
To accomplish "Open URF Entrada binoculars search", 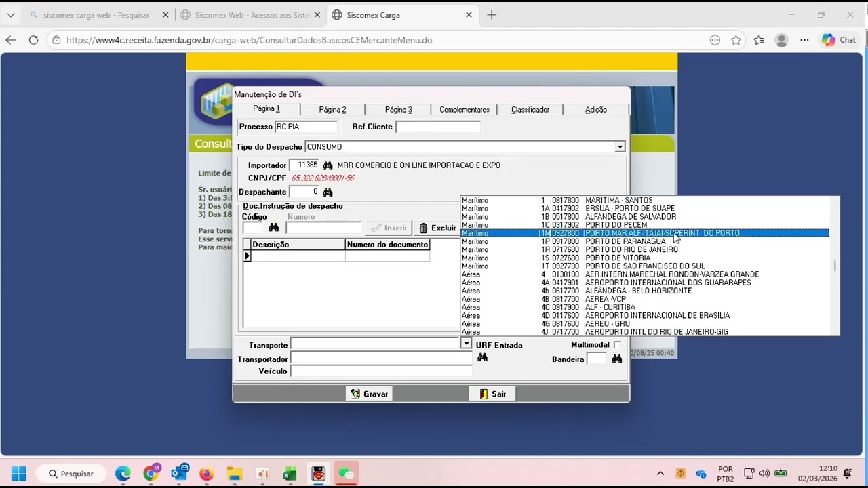I will (482, 357).
